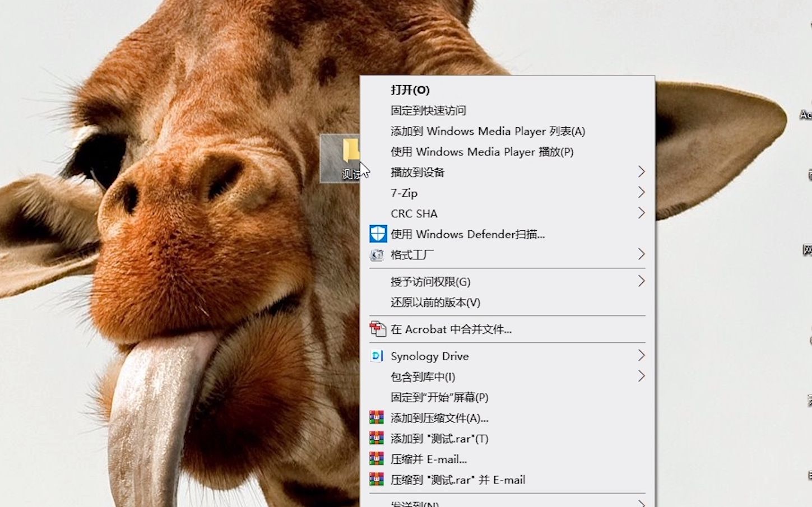Screen dimensions: 812x507
Task: Open the 授予访问权限(G) menu entry
Action: (507, 282)
